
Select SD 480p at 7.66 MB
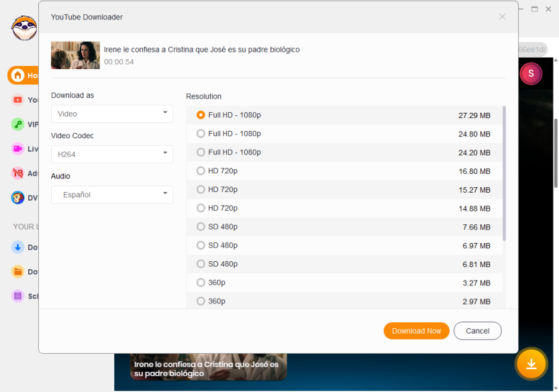[201, 227]
